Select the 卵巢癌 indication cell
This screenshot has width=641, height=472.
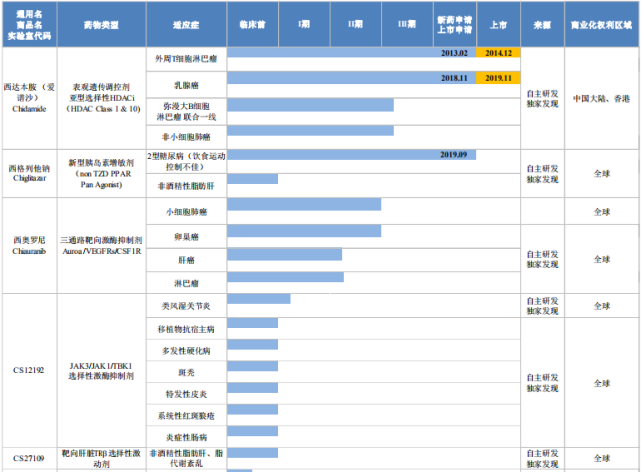point(186,237)
